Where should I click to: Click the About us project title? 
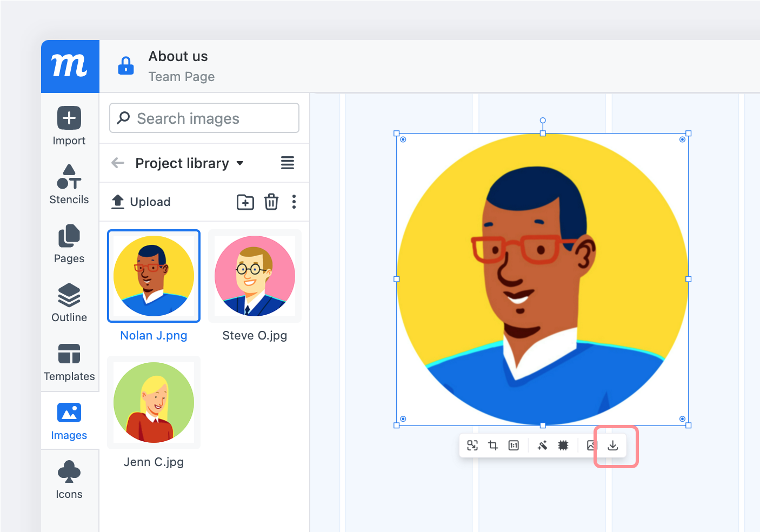click(x=178, y=56)
